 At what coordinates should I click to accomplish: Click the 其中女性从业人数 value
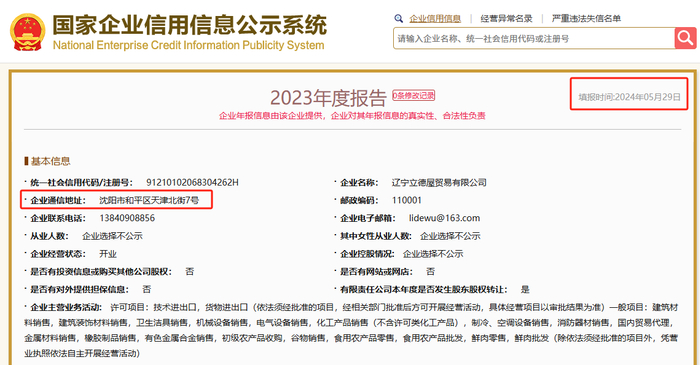click(x=450, y=236)
